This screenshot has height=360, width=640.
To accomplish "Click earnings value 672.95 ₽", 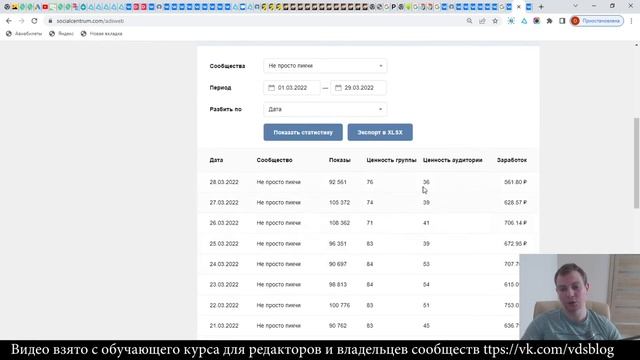I will [x=516, y=244].
